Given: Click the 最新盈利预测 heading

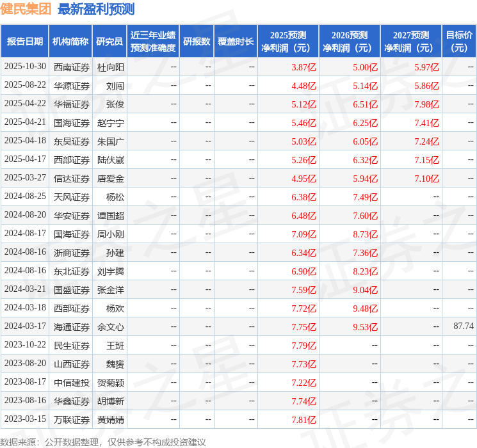Looking at the screenshot, I should click(x=96, y=9).
